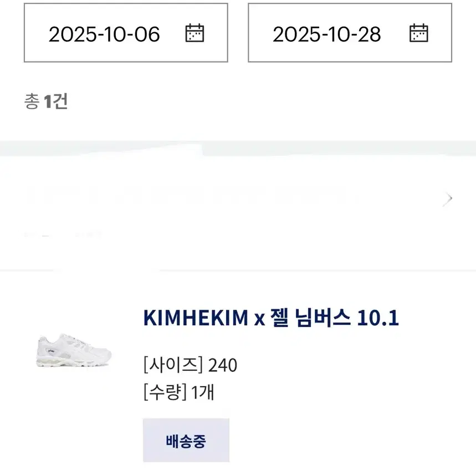
Task: Click the 총 1건 order count label
Action: tap(47, 101)
